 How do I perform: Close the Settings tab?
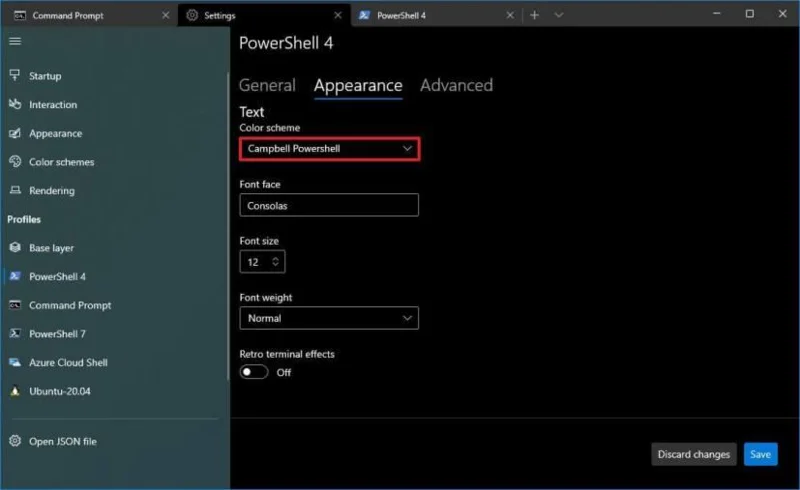pyautogui.click(x=338, y=15)
